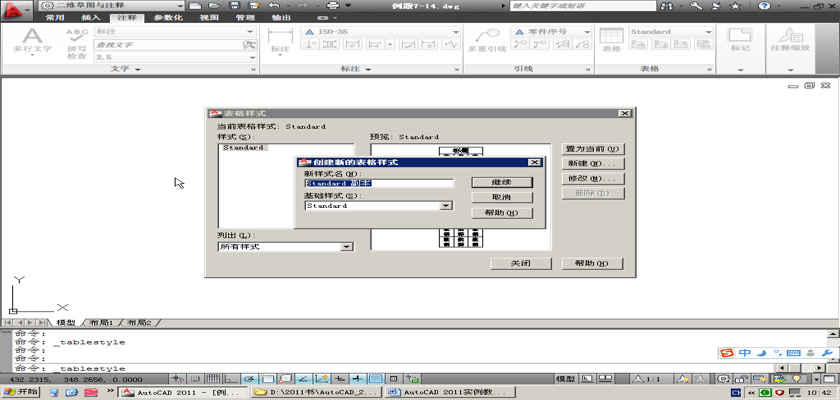Toggle 3D Object Snap in status bar
840x400 pixels.
(x=286, y=379)
